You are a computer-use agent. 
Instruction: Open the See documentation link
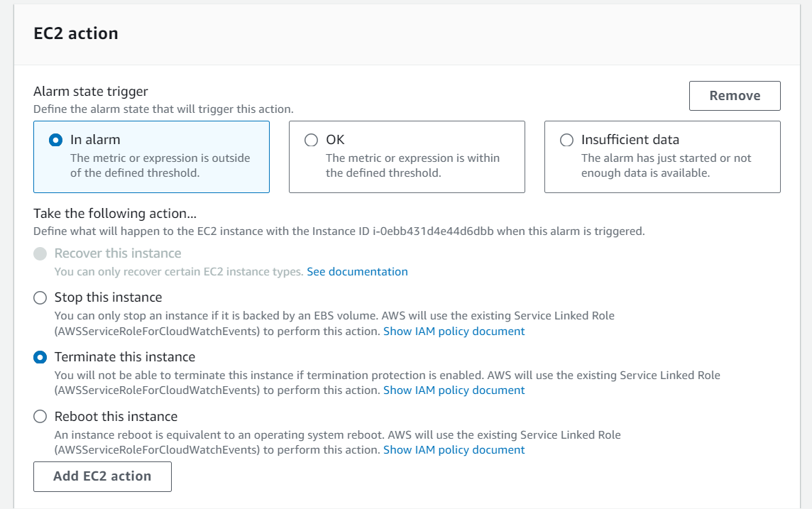tap(357, 271)
